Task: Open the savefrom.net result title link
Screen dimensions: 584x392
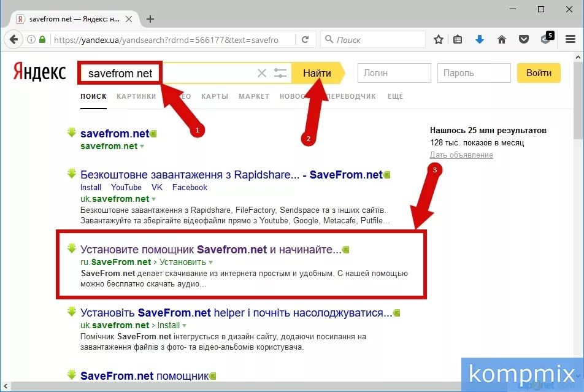Action: [x=115, y=133]
